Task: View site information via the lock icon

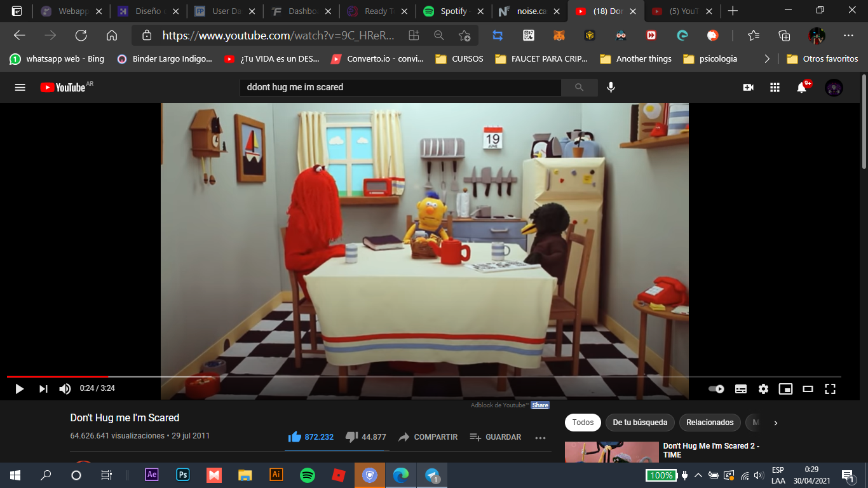Action: point(147,36)
